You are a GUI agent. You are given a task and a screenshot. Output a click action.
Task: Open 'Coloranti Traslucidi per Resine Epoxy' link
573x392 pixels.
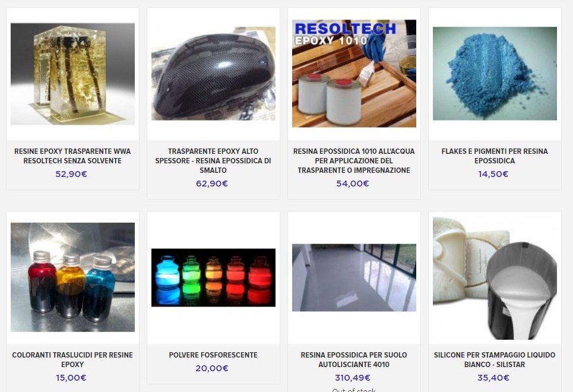[72, 360]
